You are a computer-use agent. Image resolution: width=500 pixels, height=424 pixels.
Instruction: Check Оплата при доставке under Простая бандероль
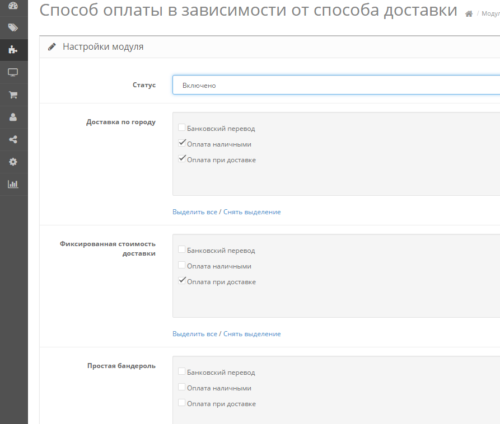coord(182,403)
